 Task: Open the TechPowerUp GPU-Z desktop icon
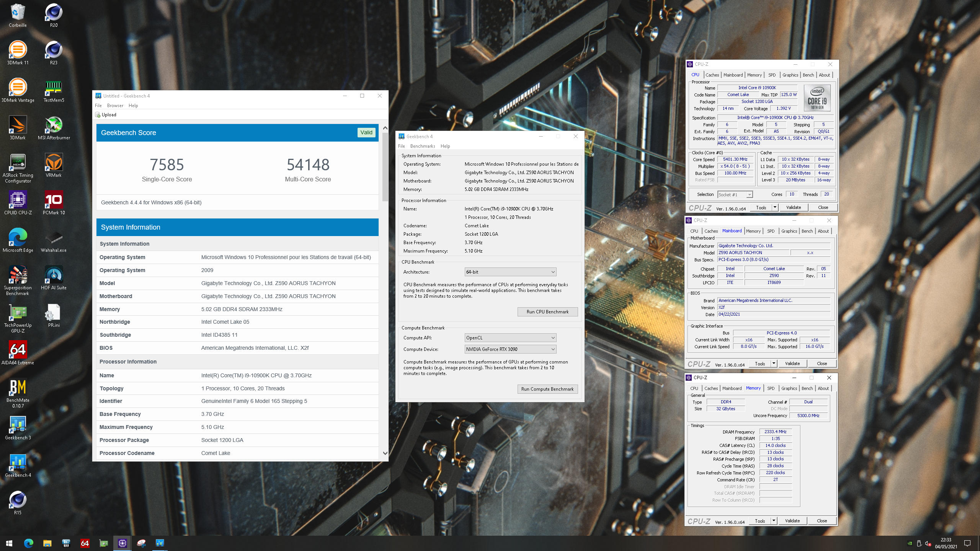[x=18, y=318]
